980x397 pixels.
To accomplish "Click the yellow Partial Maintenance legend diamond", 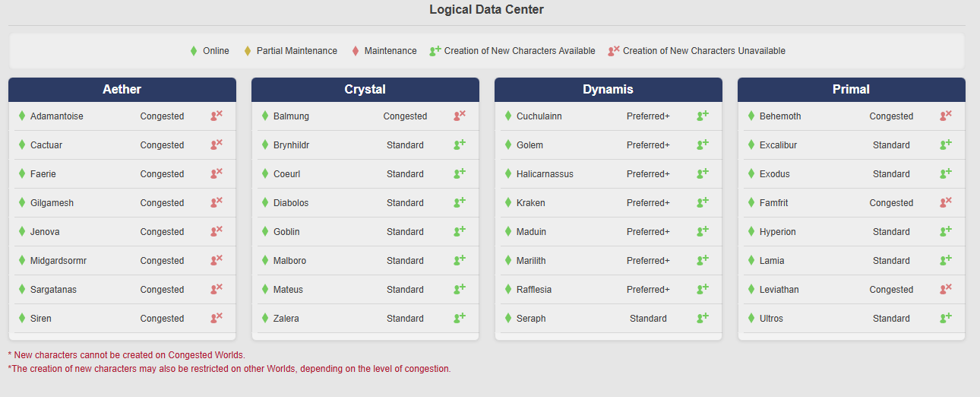I will click(247, 51).
